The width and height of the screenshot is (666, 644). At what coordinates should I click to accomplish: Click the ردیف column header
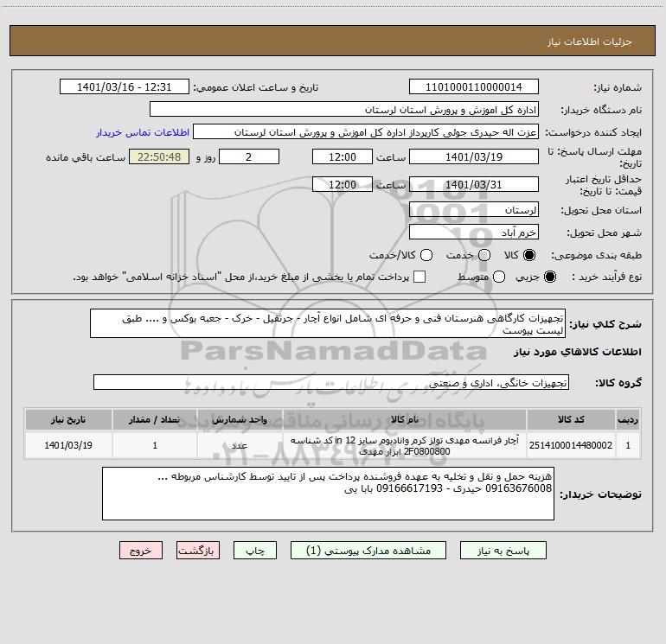tap(628, 420)
